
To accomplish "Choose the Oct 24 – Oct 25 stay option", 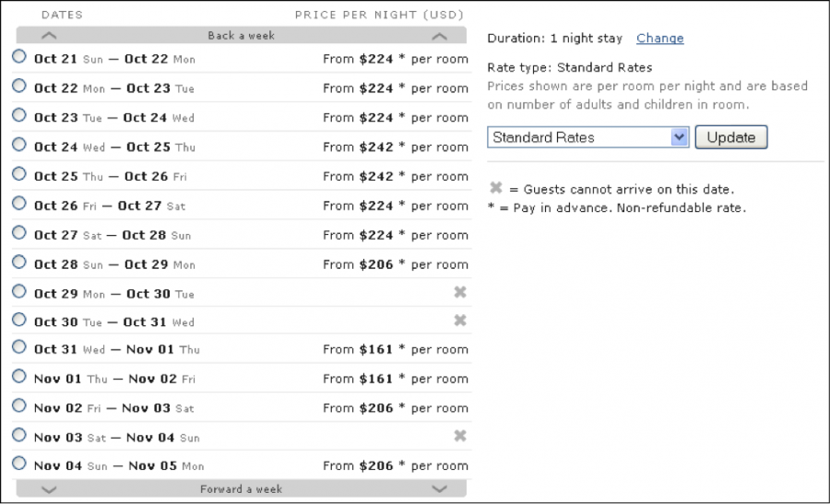I will 19,145.
